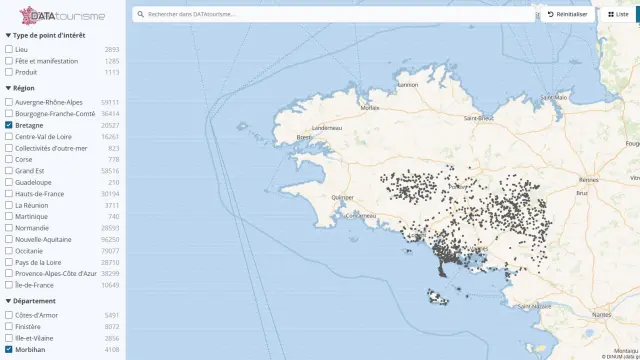
Task: Click the Liste grid icon
Action: click(611, 14)
